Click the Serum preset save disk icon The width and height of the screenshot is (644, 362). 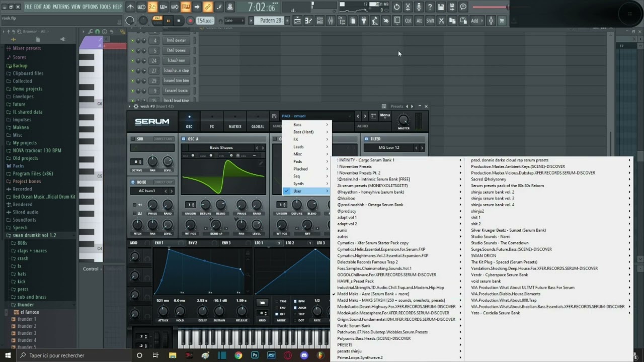274,116
